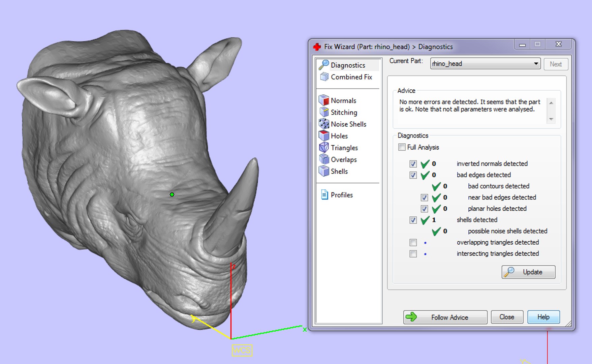Select the Triangles icon

(324, 148)
